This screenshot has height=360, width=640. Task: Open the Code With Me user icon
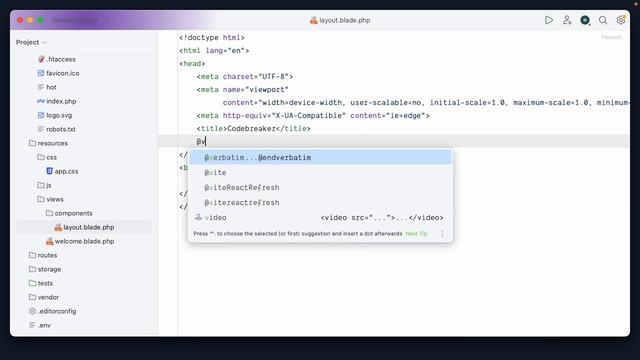click(x=567, y=20)
